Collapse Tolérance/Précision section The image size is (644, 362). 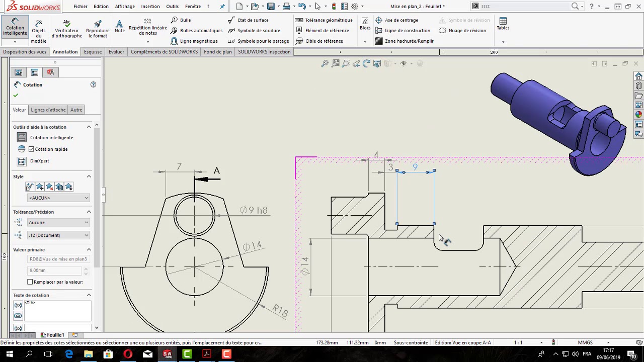point(89,212)
